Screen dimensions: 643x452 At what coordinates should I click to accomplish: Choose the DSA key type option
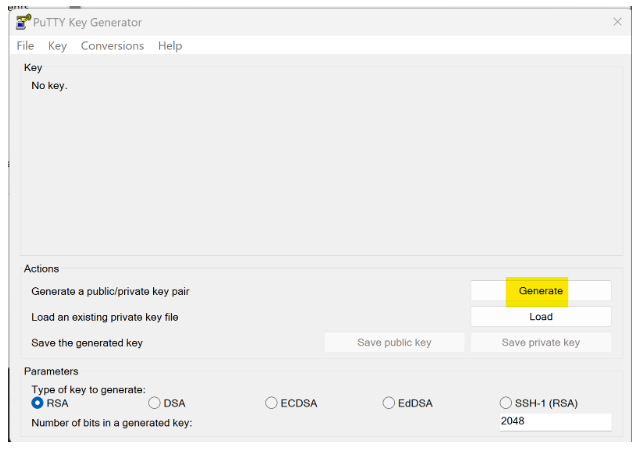point(155,403)
